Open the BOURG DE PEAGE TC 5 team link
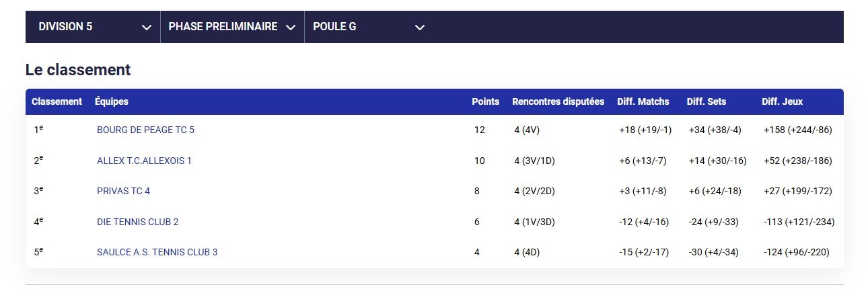The image size is (868, 295). [x=145, y=130]
